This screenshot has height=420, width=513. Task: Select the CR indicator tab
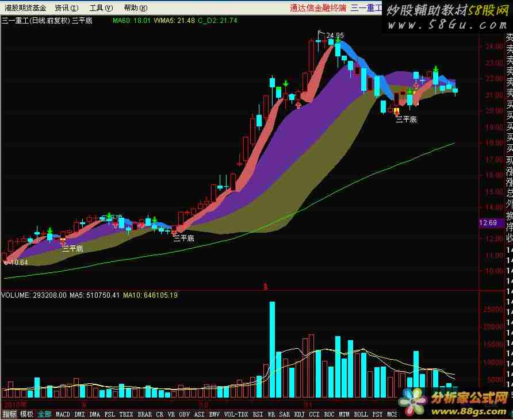coord(159,414)
